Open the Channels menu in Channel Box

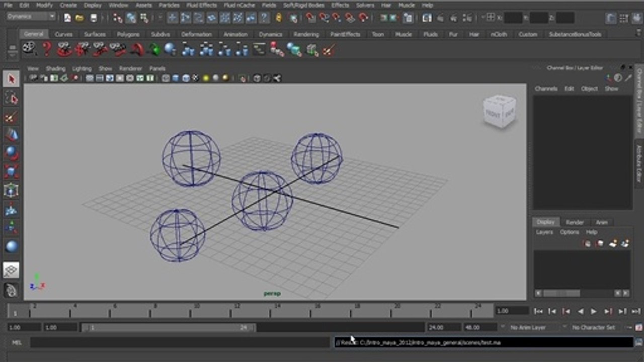546,88
